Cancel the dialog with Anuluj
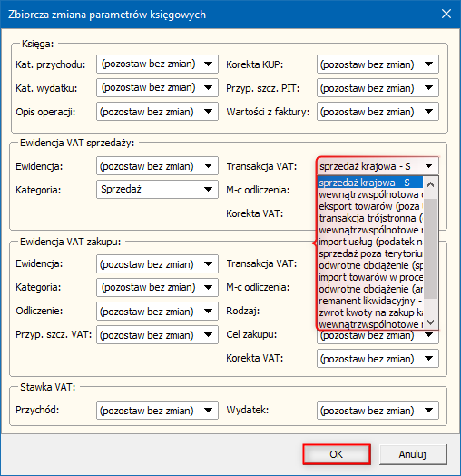This screenshot has height=476, width=461. pyautogui.click(x=413, y=454)
